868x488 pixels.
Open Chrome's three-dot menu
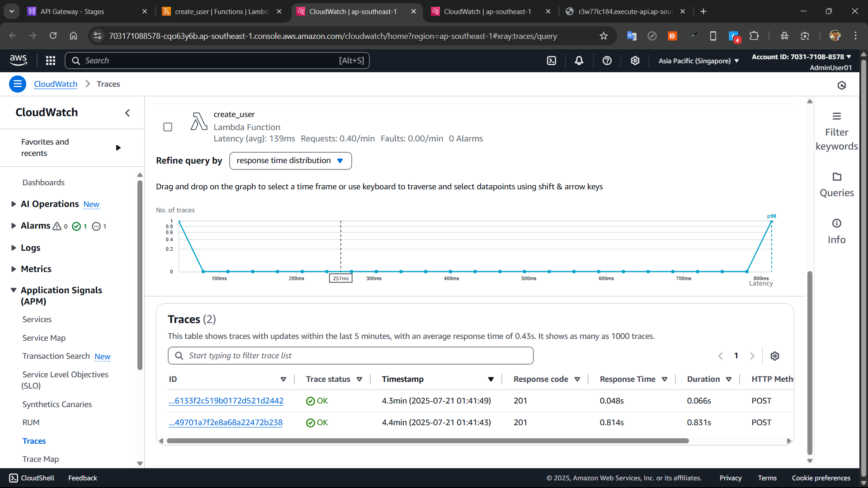tap(855, 36)
